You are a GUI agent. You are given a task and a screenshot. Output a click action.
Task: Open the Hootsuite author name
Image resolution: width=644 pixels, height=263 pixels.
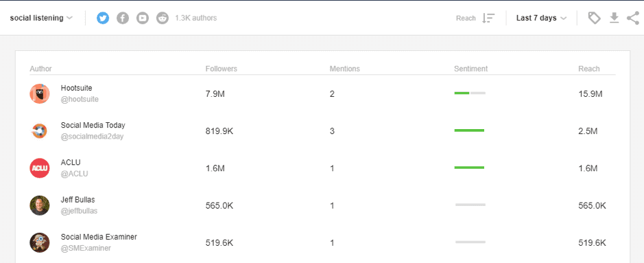tap(76, 88)
